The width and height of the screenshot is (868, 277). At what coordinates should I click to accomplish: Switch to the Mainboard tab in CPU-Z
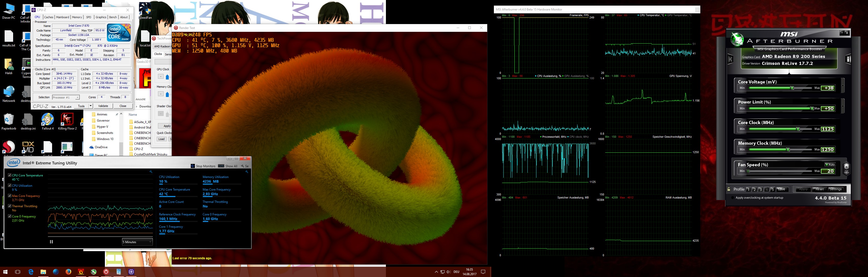coord(62,17)
